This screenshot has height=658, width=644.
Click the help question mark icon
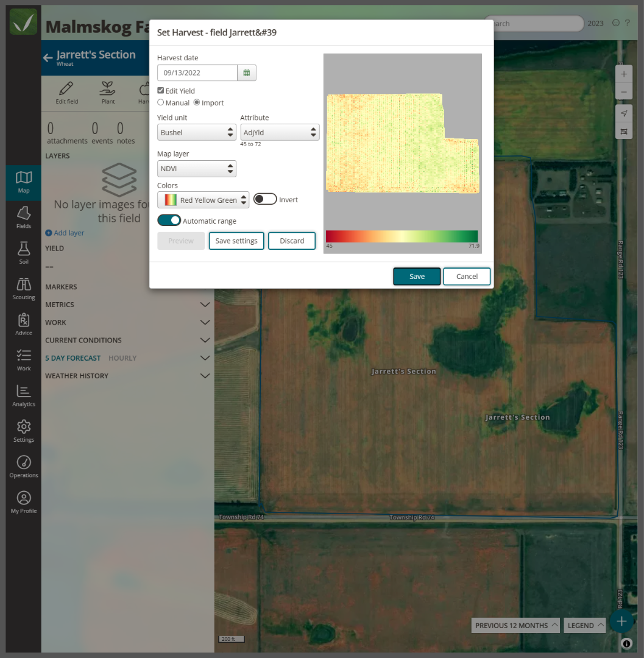(x=627, y=23)
